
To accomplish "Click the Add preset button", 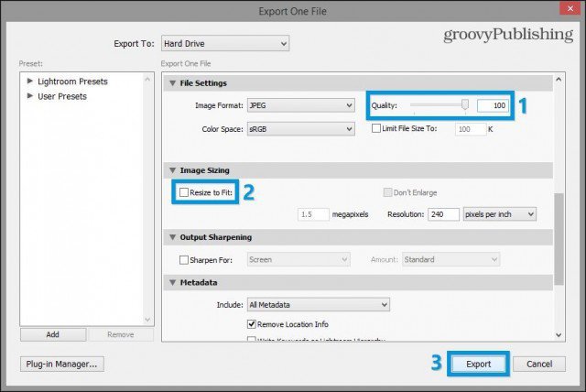I will pyautogui.click(x=53, y=334).
